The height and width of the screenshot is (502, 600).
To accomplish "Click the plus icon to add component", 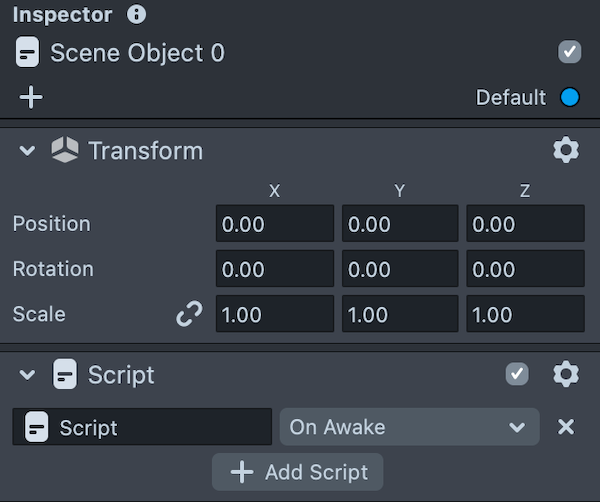I will [x=32, y=97].
